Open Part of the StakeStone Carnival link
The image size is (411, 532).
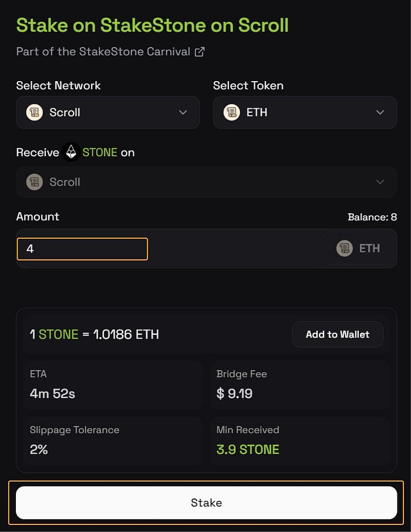[x=103, y=52]
